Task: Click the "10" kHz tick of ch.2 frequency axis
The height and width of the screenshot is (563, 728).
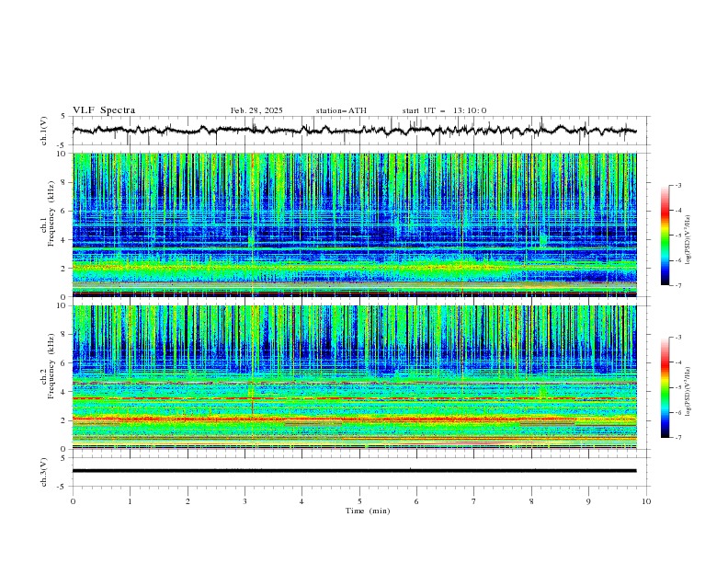Action: 63,305
